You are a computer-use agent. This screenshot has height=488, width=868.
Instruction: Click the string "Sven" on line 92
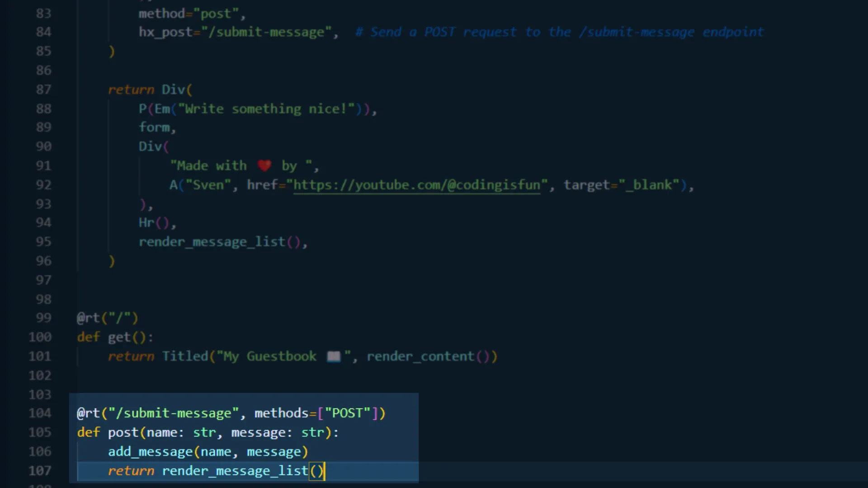[208, 185]
